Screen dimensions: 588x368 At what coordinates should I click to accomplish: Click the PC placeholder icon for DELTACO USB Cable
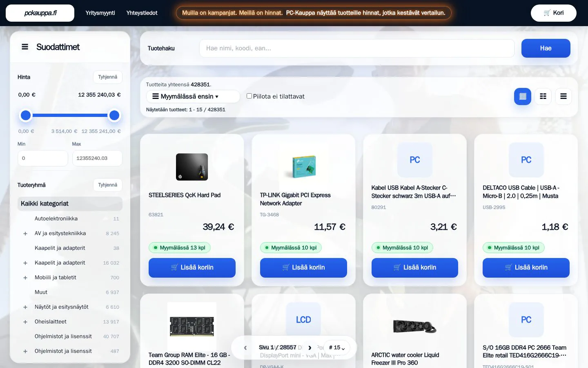tap(526, 160)
